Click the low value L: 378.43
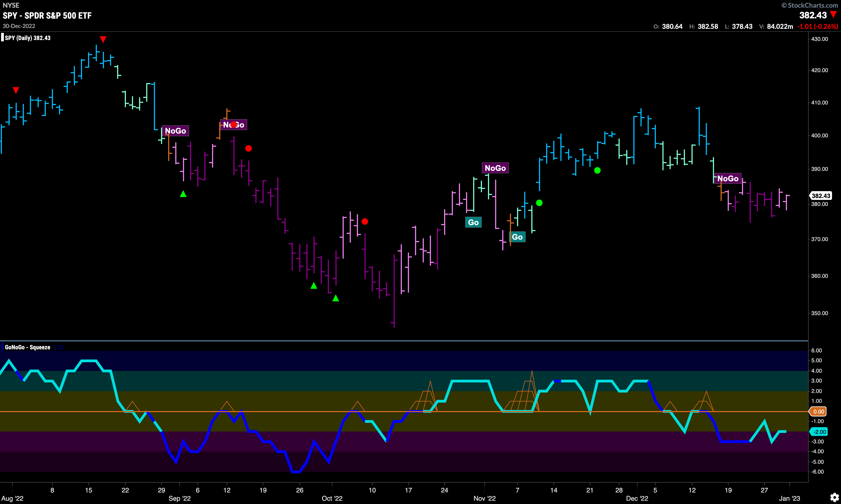Image resolution: width=841 pixels, height=504 pixels. pyautogui.click(x=738, y=27)
